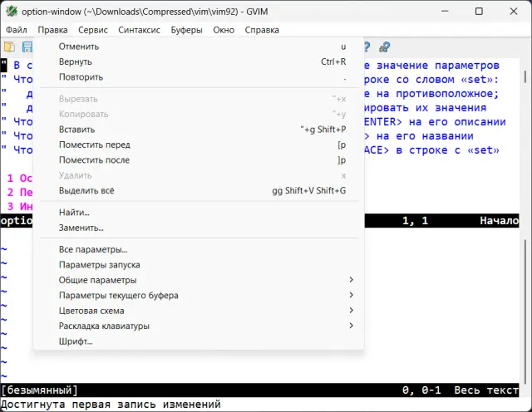The width and height of the screenshot is (532, 412).
Task: Click the '1, 1' cursor position indicator
Action: tap(415, 221)
